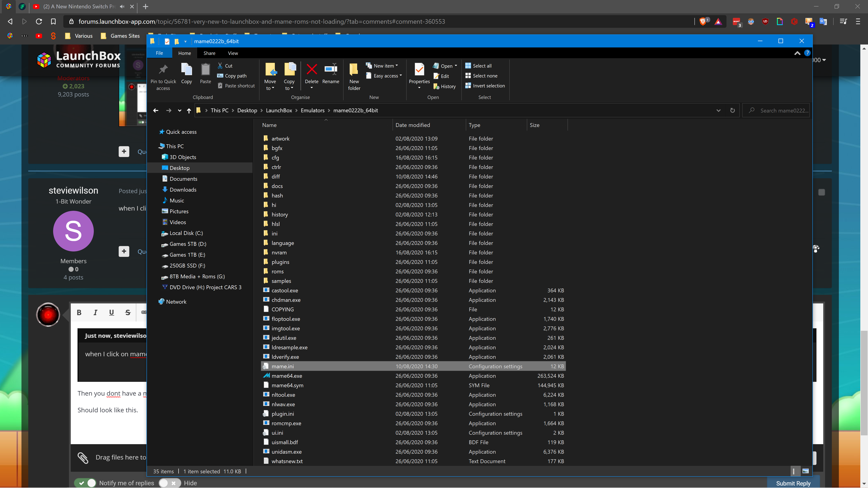The image size is (868, 488).
Task: Bookmark this page in browser
Action: point(53,21)
